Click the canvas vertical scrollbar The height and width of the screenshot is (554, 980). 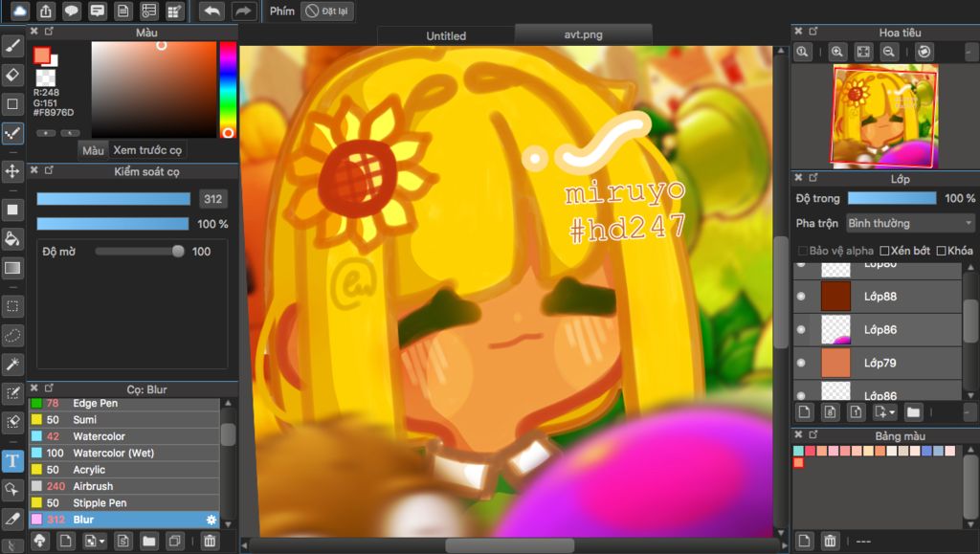tap(781, 291)
